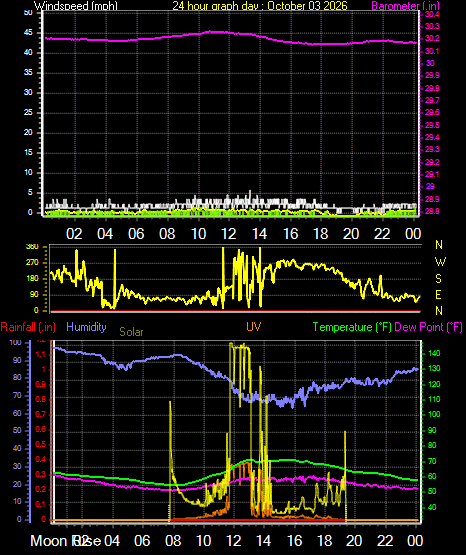Click the 30.4 barometer scale value

(x=432, y=14)
